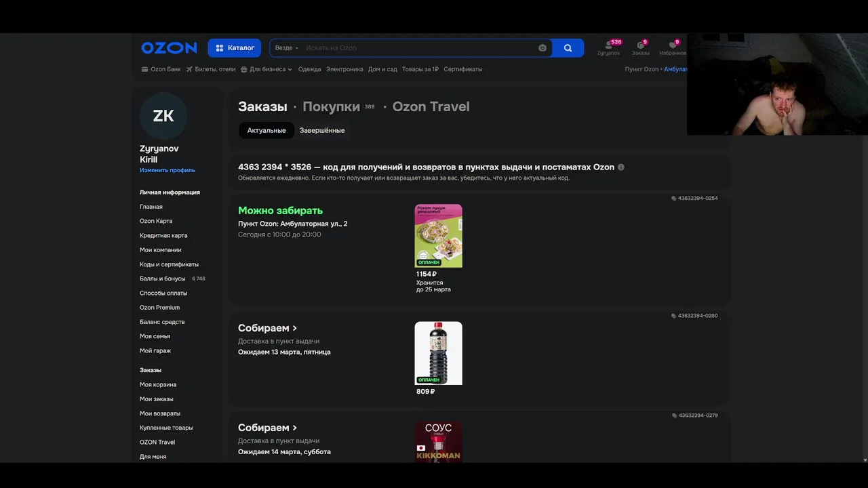The width and height of the screenshot is (868, 488).
Task: Select the Заказы heading tab
Action: pos(262,106)
